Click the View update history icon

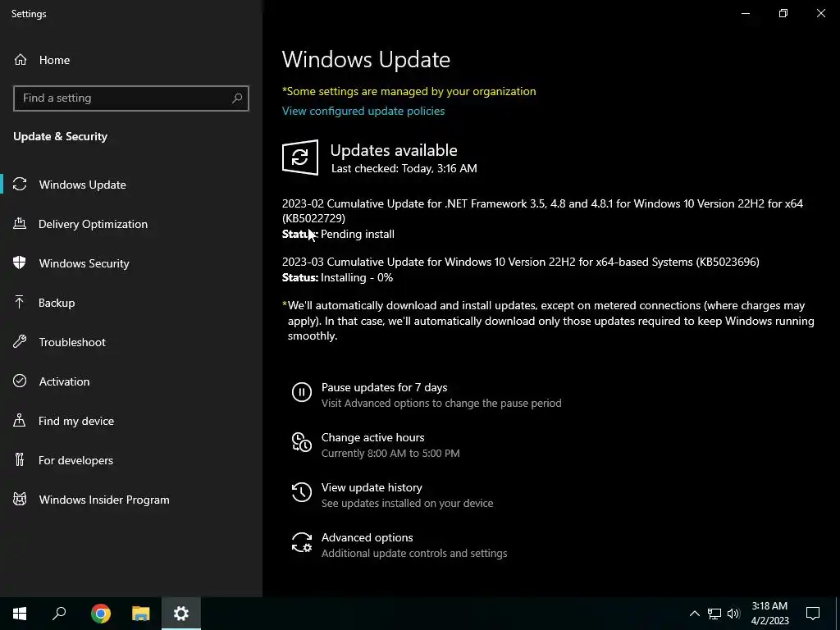302,492
